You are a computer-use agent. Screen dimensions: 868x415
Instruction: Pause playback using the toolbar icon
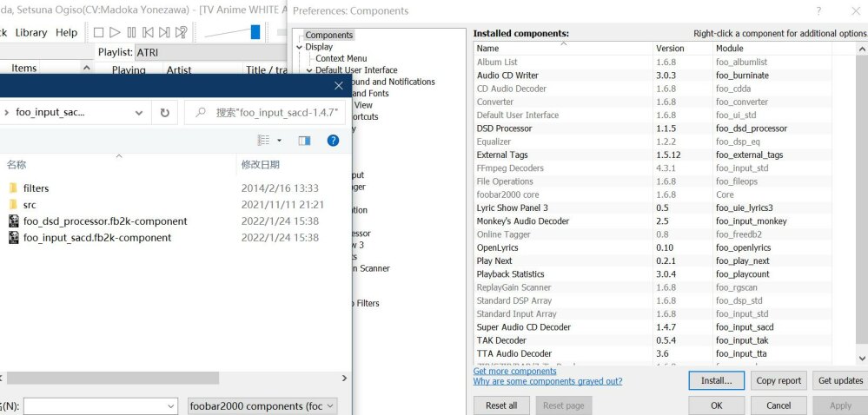pos(131,33)
